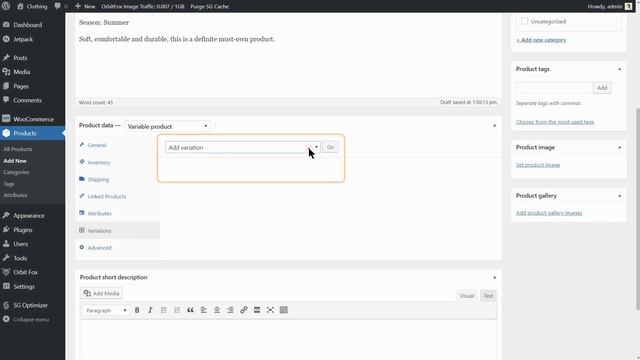Screen dimensions: 640x360
Task: Collapse the Product data panel
Action: coord(494,126)
